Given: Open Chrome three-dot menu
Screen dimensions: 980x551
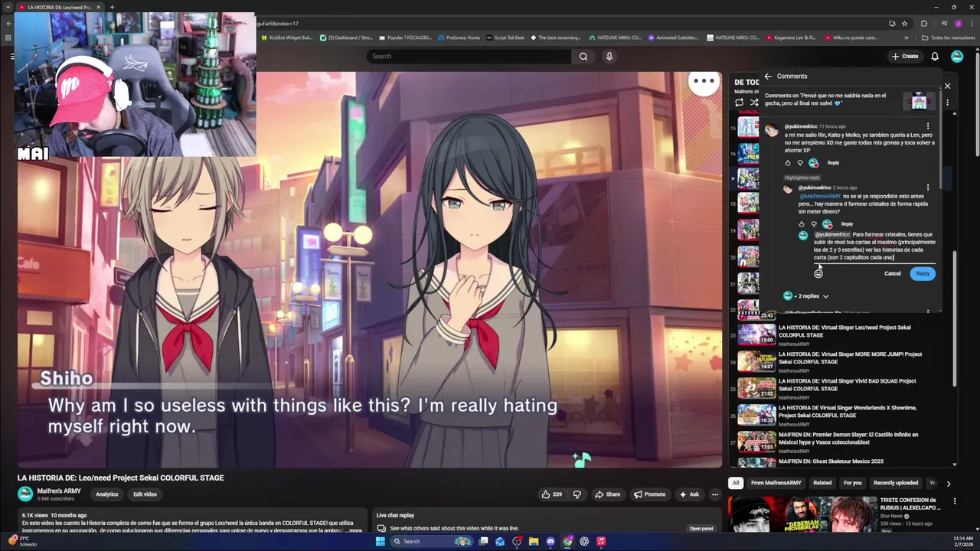Looking at the screenshot, I should pyautogui.click(x=971, y=23).
